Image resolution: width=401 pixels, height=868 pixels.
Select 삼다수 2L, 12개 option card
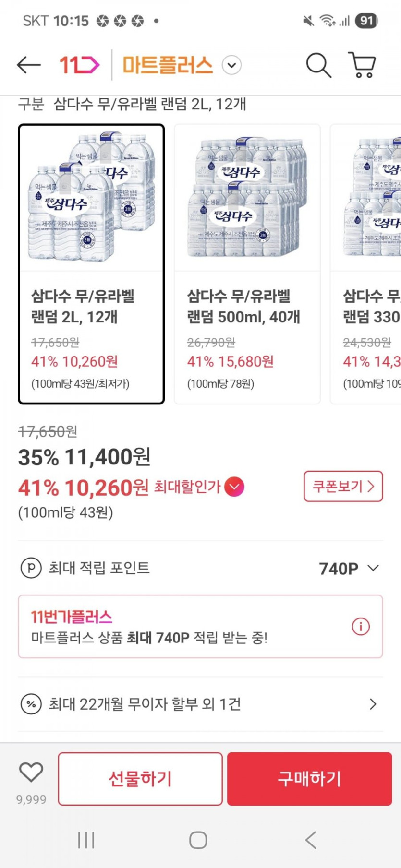[x=91, y=264]
